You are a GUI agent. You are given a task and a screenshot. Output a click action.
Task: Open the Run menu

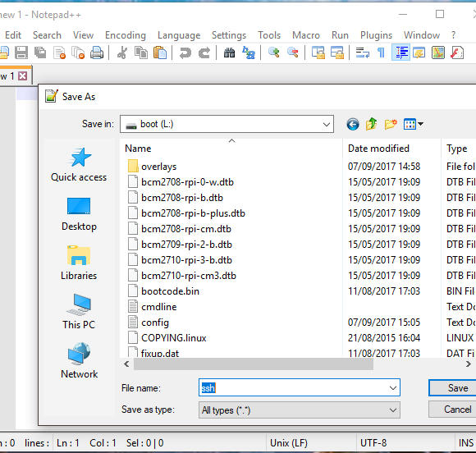pyautogui.click(x=340, y=35)
